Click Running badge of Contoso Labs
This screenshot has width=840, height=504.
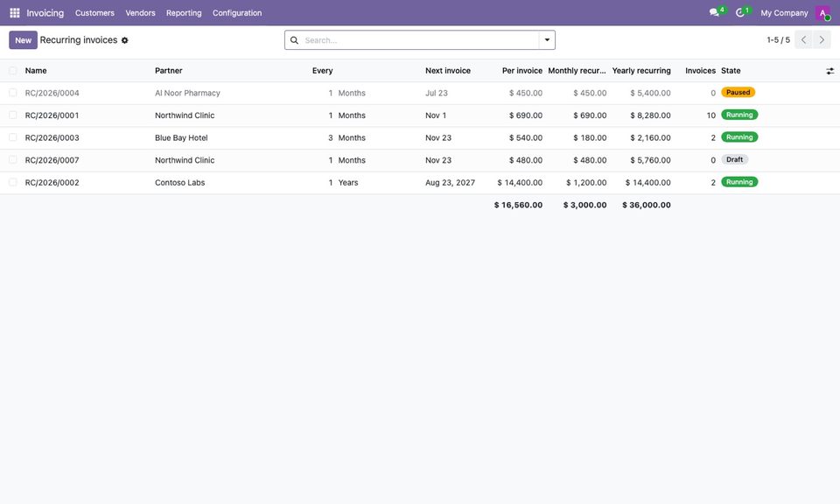(739, 183)
